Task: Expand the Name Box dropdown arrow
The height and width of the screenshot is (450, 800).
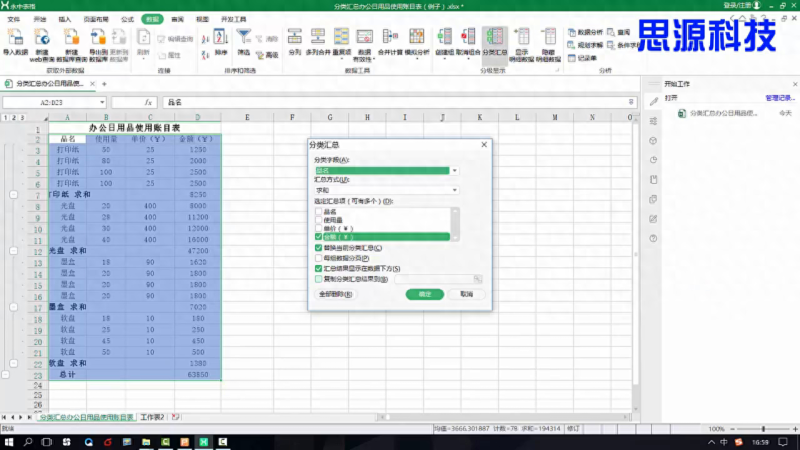Action: click(101, 102)
